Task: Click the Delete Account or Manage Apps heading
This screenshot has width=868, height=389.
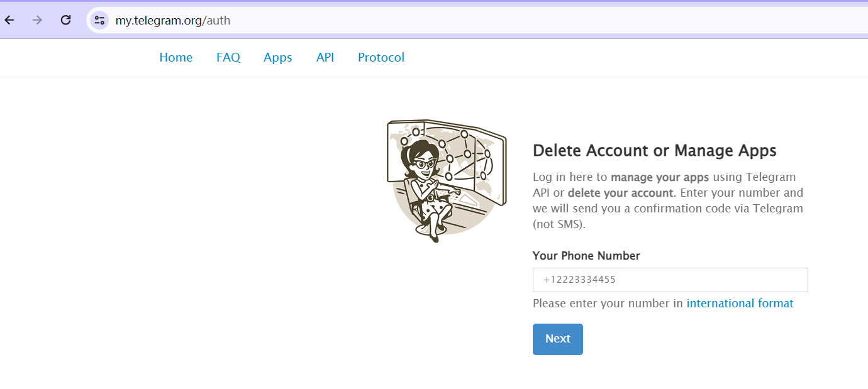Action: (654, 150)
